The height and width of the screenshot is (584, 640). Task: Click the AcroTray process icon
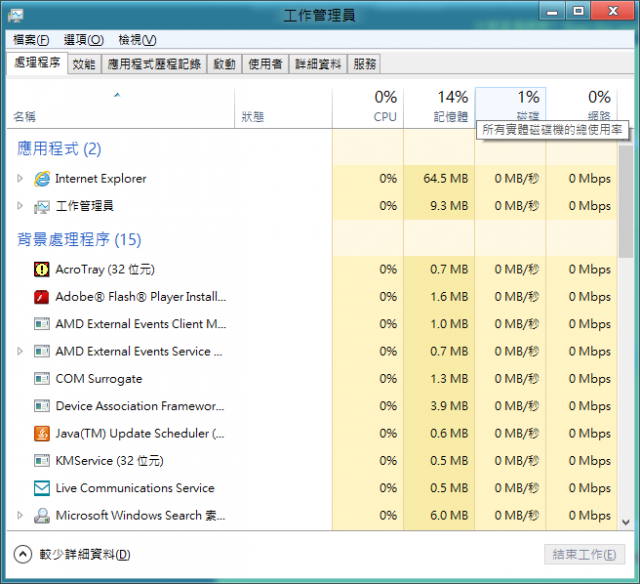(x=42, y=269)
